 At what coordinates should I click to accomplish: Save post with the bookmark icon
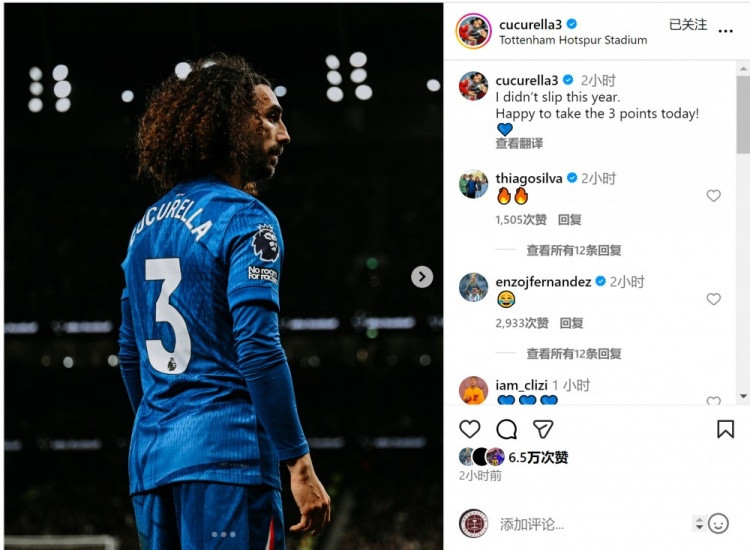coord(725,429)
